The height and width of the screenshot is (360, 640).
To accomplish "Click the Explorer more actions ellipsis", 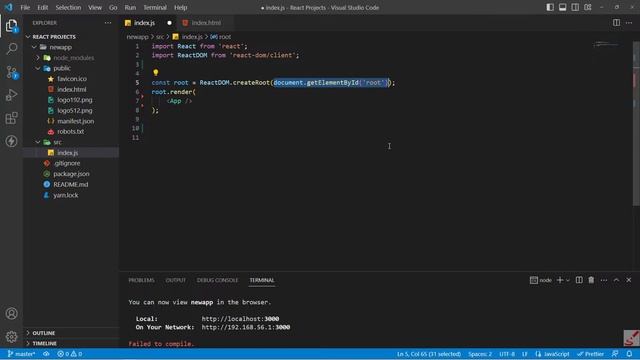I will pyautogui.click(x=108, y=23).
